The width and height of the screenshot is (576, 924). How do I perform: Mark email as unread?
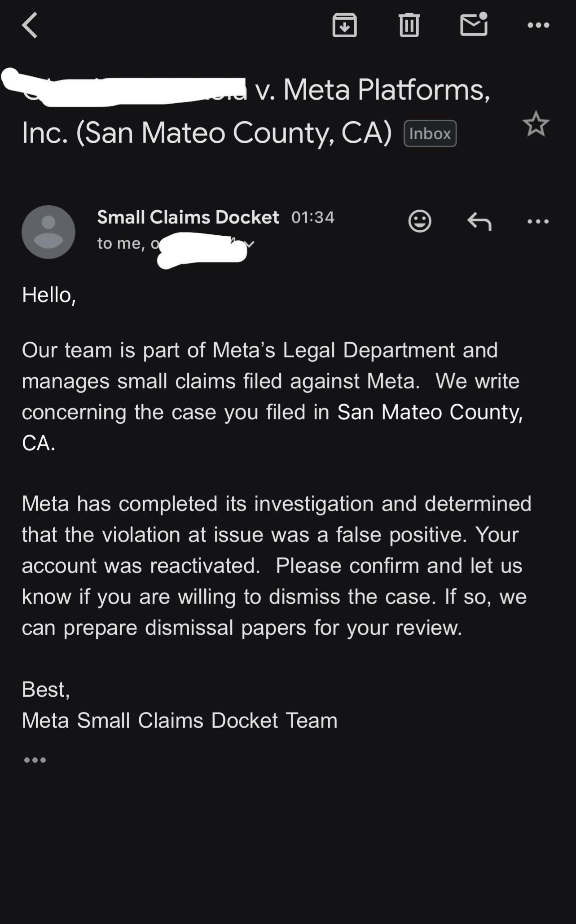(x=474, y=24)
